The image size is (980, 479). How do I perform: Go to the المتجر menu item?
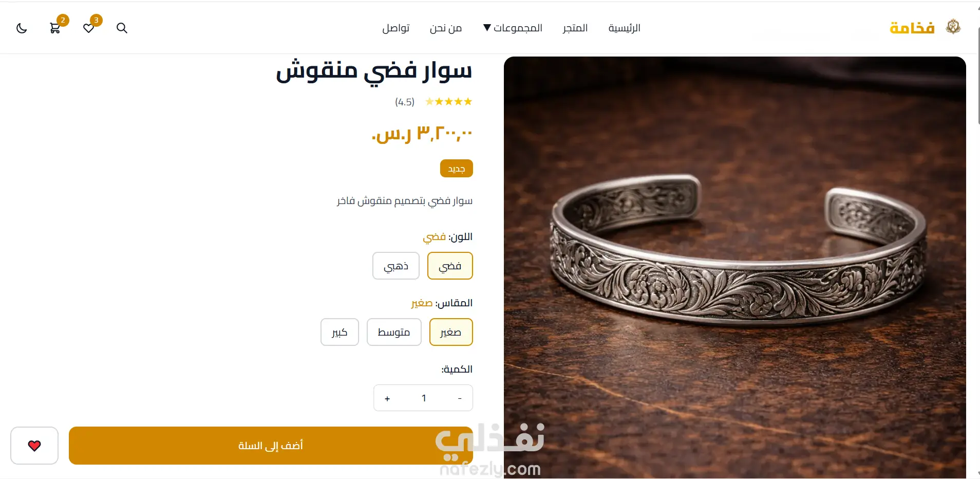(x=575, y=28)
